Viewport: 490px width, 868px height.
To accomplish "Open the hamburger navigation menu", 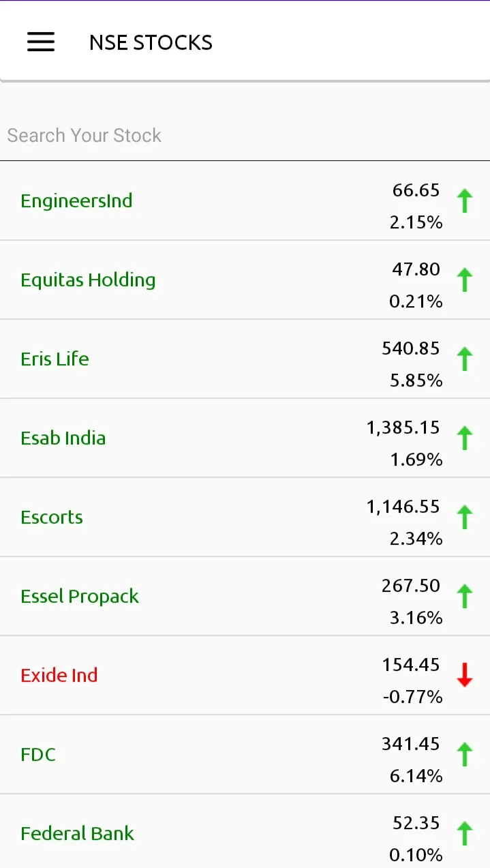I will click(x=41, y=42).
